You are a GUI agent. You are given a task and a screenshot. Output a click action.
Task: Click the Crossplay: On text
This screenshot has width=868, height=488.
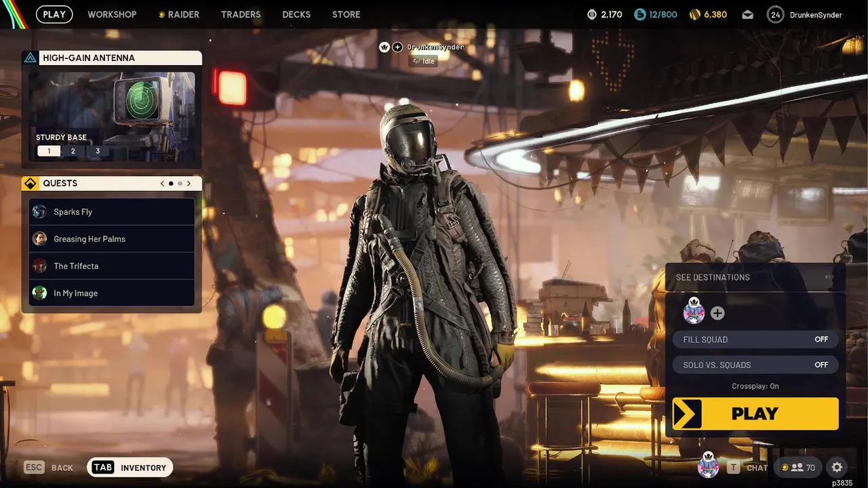[755, 386]
